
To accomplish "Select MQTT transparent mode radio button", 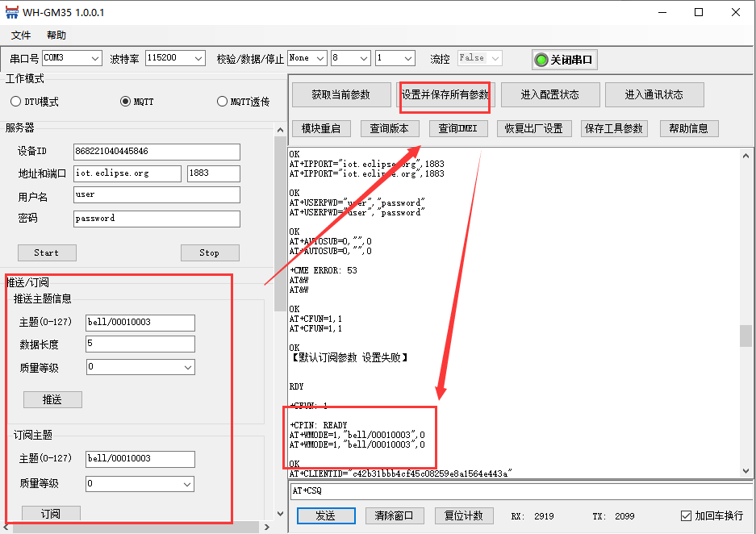I will click(223, 102).
